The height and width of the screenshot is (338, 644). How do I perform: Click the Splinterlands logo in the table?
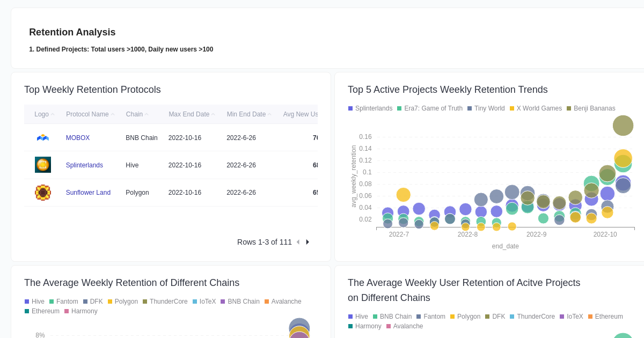pos(43,165)
